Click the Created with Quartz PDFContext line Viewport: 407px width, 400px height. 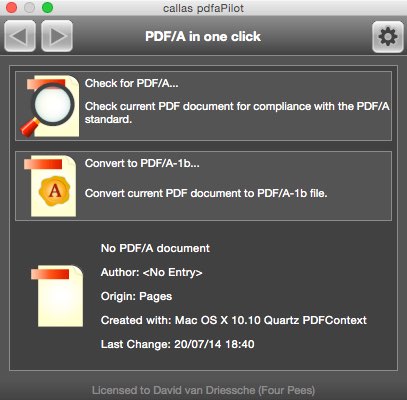[234, 320]
